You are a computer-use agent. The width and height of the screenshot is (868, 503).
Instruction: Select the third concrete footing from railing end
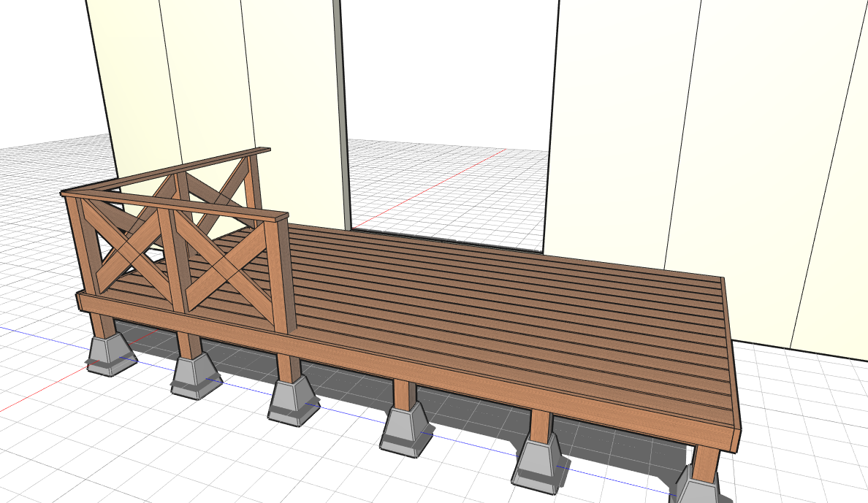[x=292, y=402]
